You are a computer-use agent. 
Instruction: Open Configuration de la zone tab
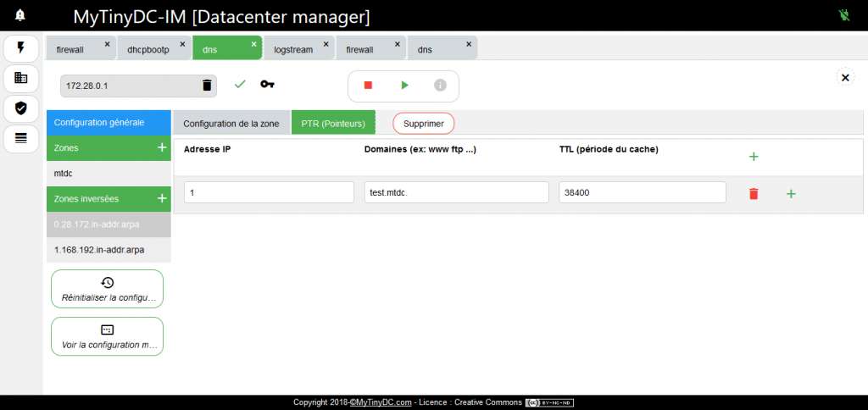pyautogui.click(x=231, y=123)
